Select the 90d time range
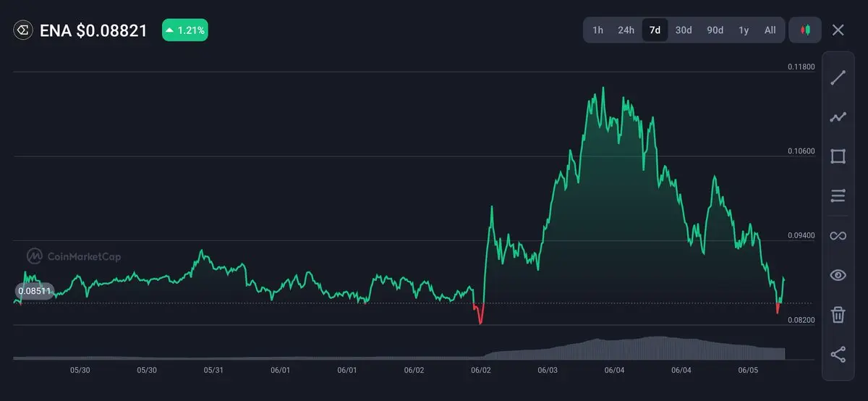 (715, 30)
